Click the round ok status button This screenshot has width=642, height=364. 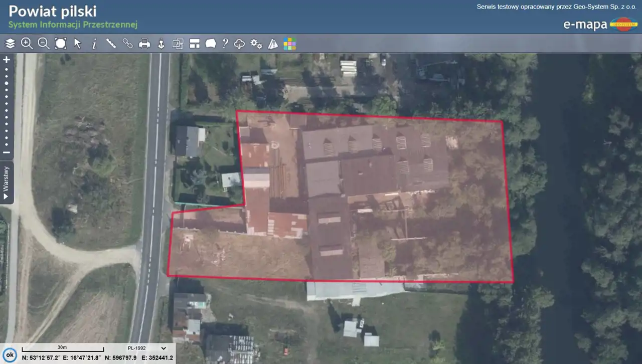[x=10, y=354]
